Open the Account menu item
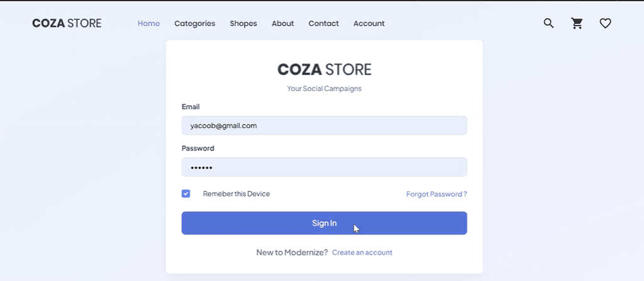Screen dimensions: 644x281 pyautogui.click(x=369, y=23)
